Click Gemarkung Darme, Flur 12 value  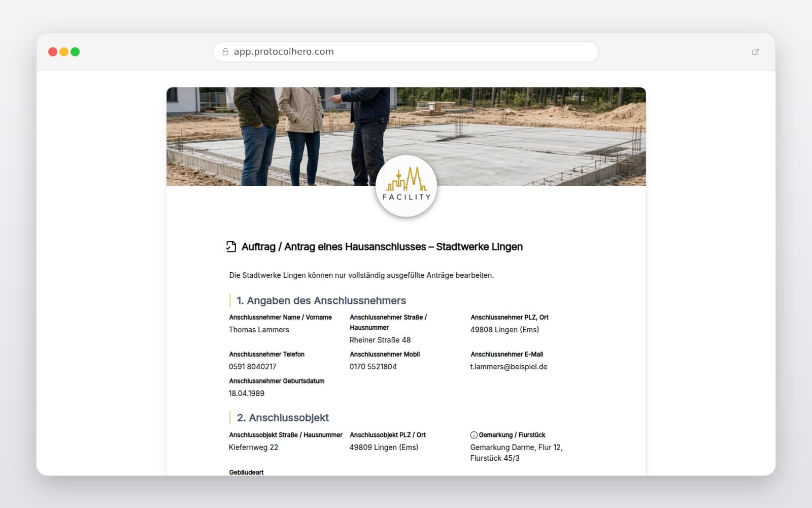coord(516,453)
